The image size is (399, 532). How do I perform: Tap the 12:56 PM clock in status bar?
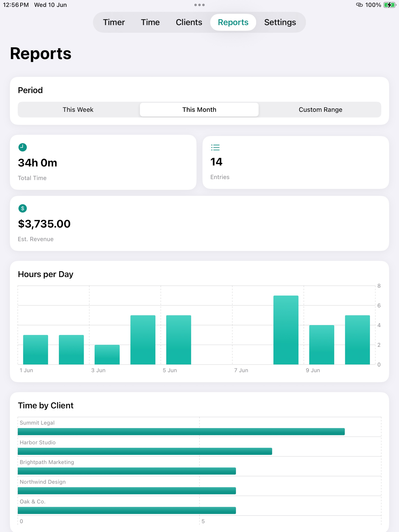pos(16,5)
